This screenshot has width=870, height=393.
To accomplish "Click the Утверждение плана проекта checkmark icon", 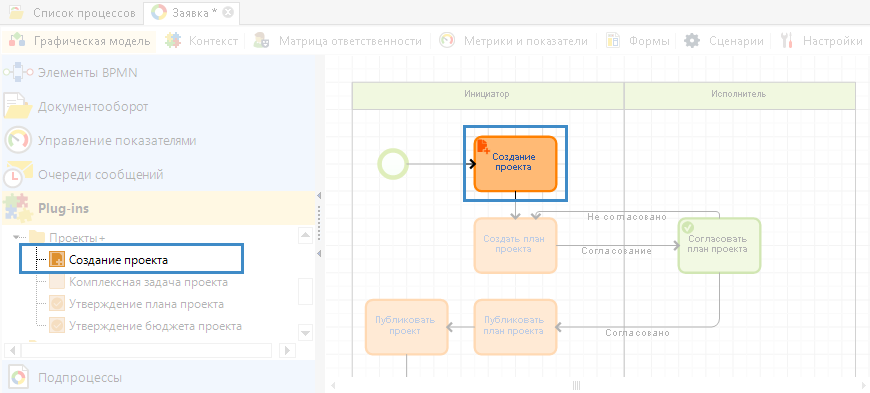I will coord(57,304).
